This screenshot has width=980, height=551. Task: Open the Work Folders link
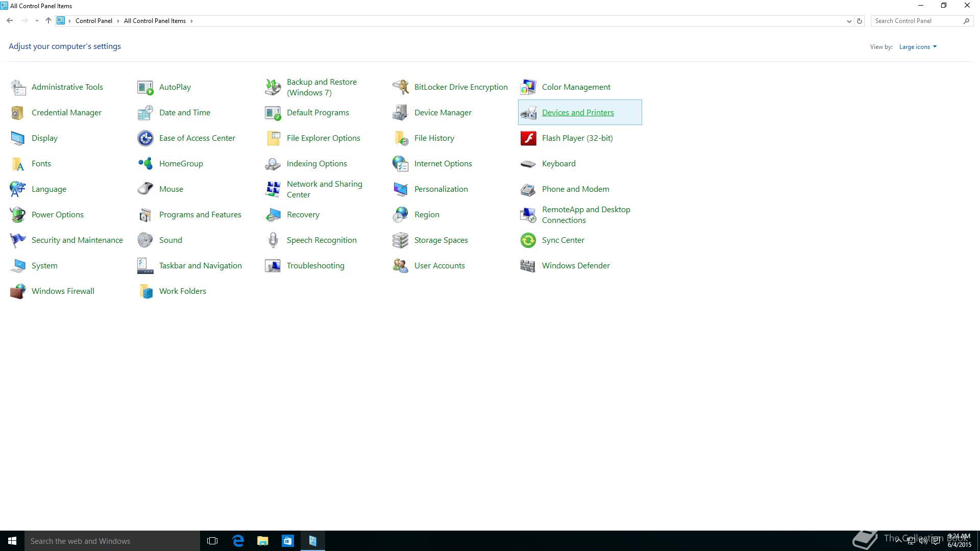(183, 291)
